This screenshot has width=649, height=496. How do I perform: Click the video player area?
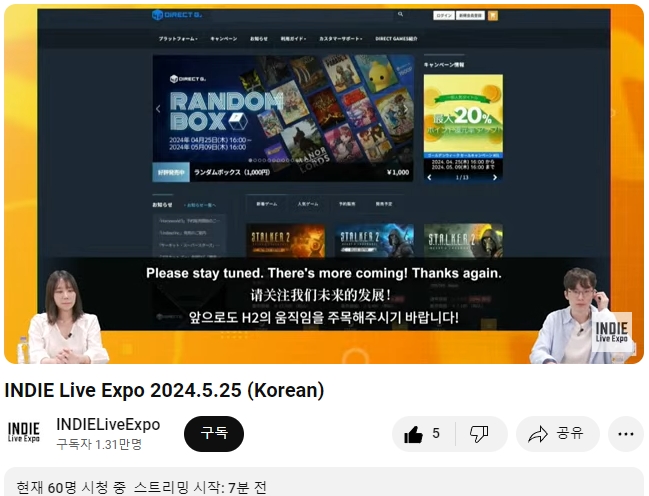pos(324,184)
